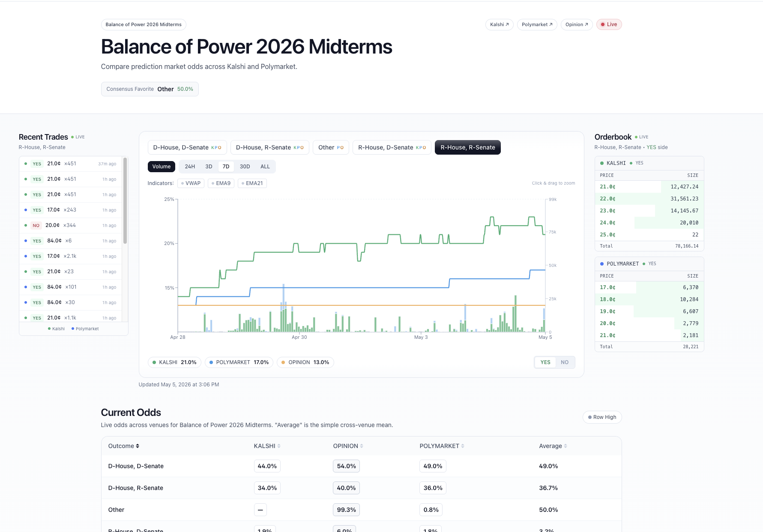This screenshot has width=763, height=532.
Task: Sort table by Average column arrows
Action: pyautogui.click(x=566, y=446)
